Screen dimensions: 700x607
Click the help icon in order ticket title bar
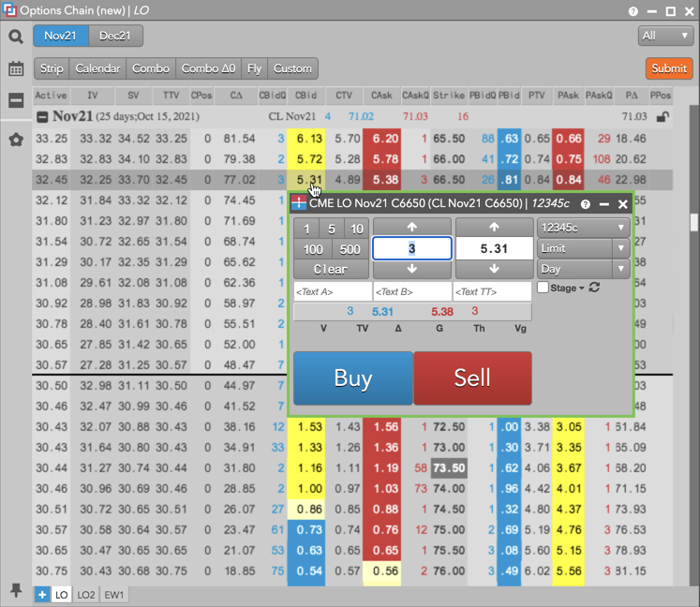(585, 203)
